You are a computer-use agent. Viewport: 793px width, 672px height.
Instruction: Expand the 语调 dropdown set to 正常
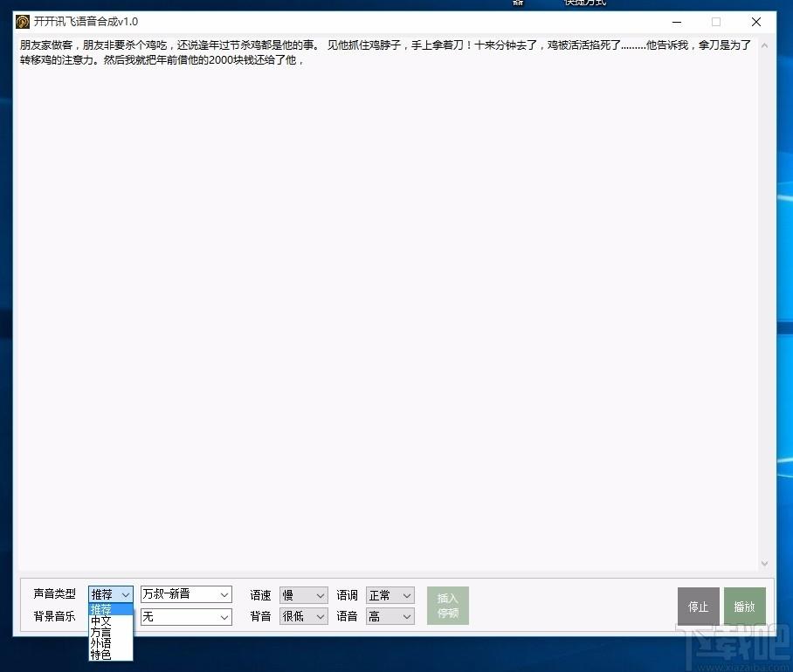[x=390, y=595]
